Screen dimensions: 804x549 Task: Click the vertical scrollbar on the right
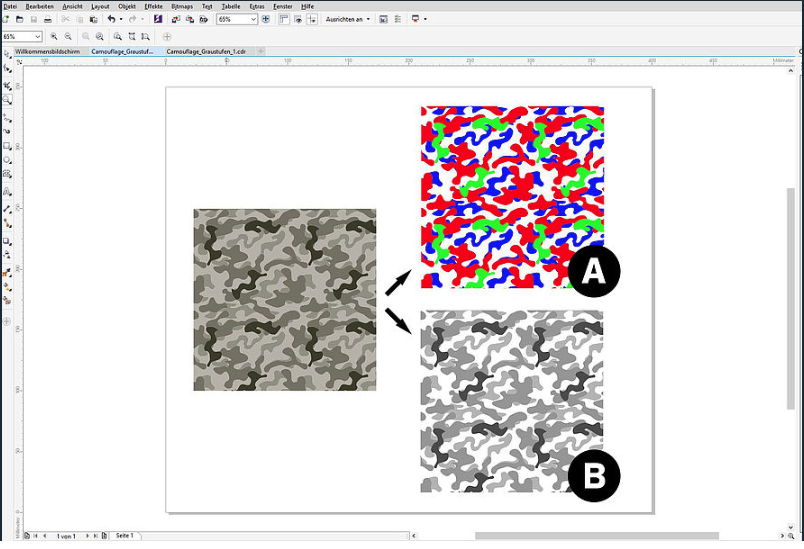(792, 300)
